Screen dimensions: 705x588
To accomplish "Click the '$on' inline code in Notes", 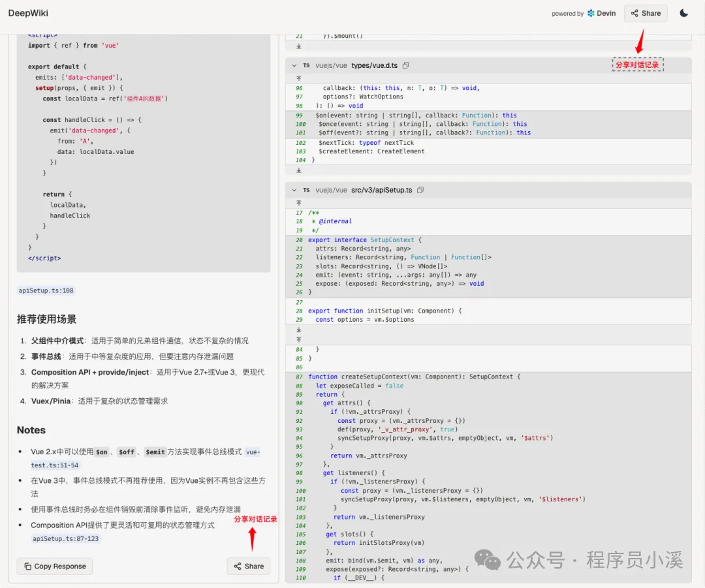I will click(x=102, y=452).
